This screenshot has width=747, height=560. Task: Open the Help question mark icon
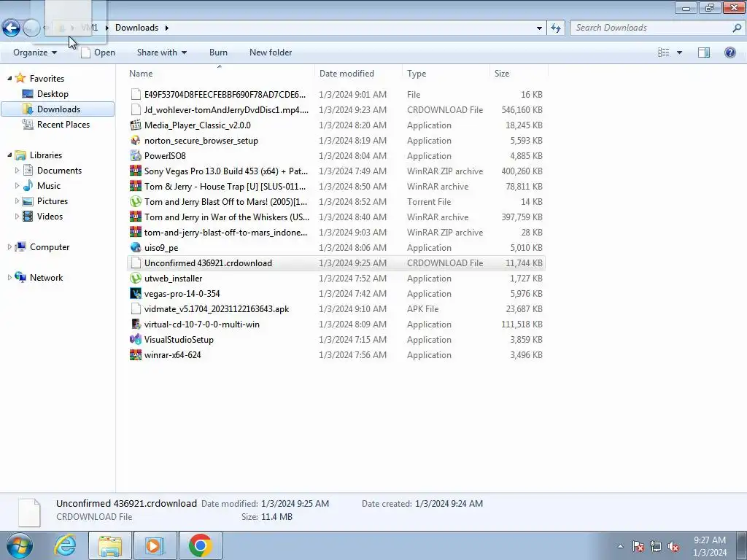[x=729, y=52]
